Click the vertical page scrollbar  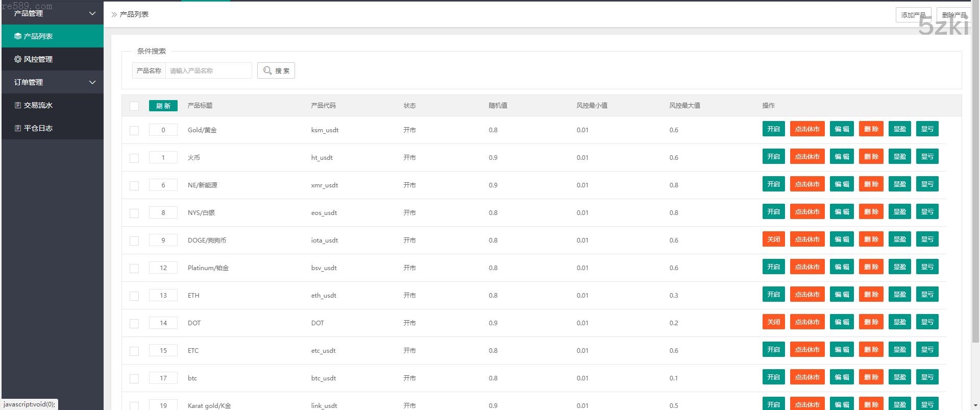pos(975,179)
